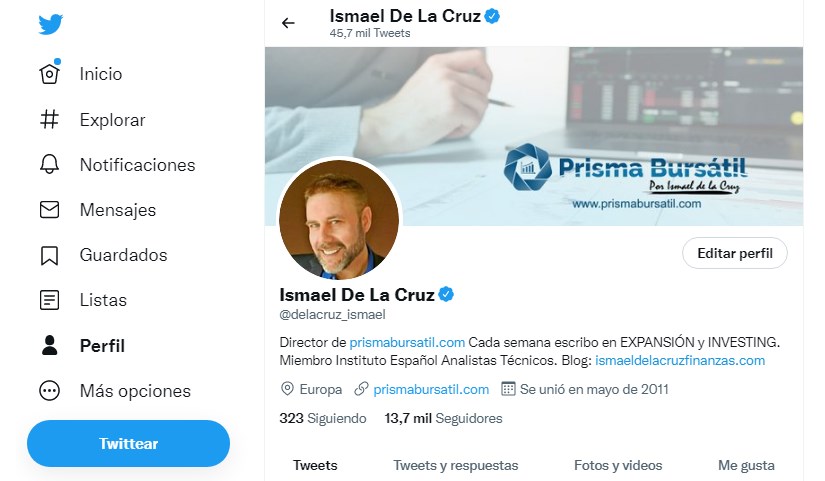Open the Me gusta tab
The width and height of the screenshot is (825, 481).
[x=746, y=465]
